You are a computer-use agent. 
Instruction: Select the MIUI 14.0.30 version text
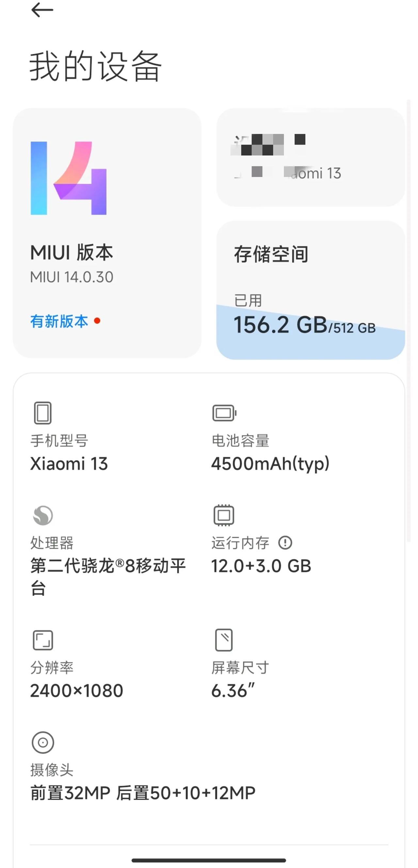pos(72,277)
